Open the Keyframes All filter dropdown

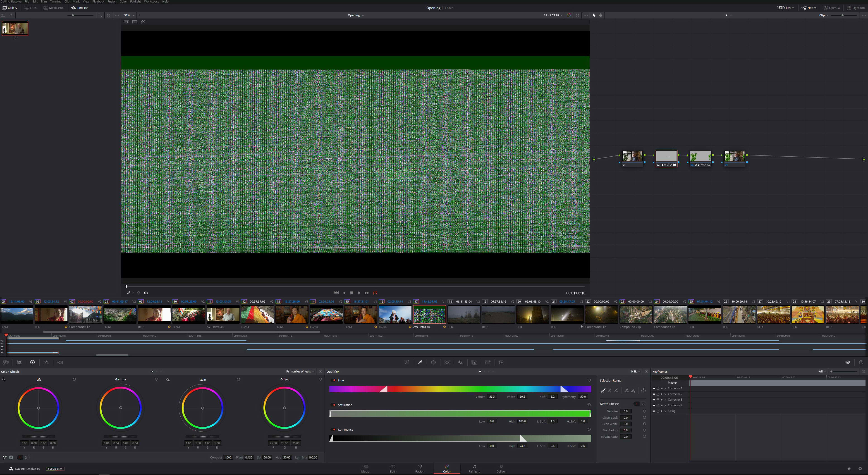(x=823, y=372)
